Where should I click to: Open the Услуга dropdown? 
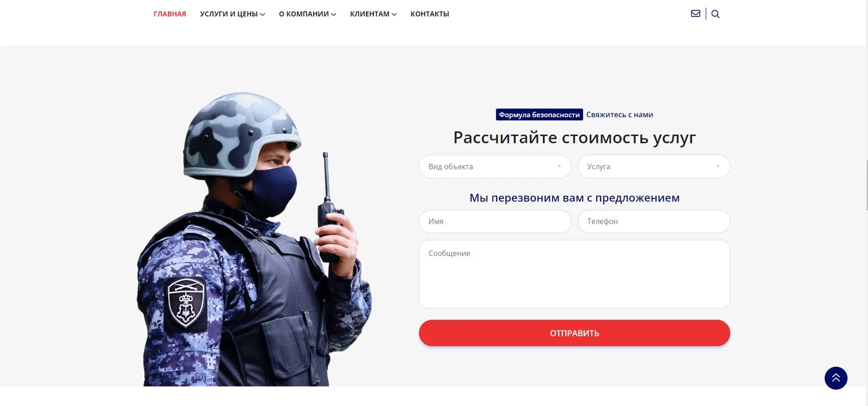point(654,167)
